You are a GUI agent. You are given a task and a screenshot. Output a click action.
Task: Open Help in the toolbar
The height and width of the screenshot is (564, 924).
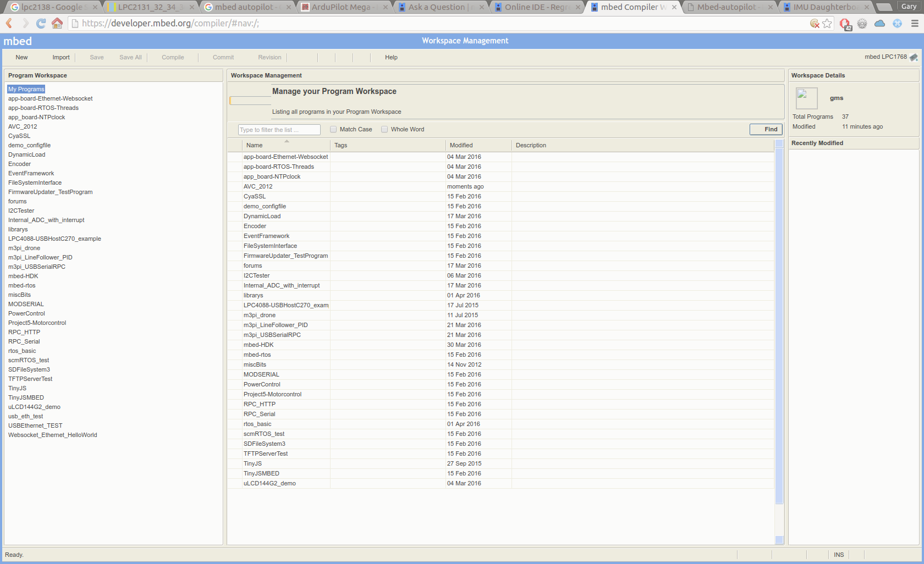point(391,57)
